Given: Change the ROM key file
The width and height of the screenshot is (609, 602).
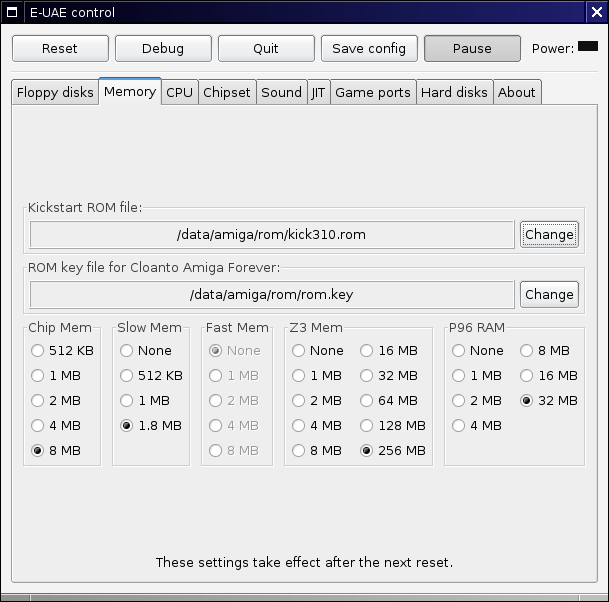Looking at the screenshot, I should click(549, 294).
